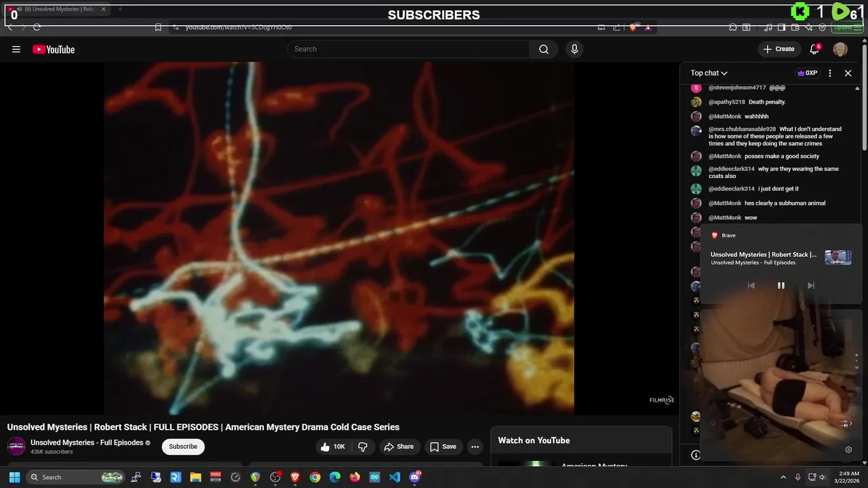Start voice search with the microphone

tap(574, 49)
